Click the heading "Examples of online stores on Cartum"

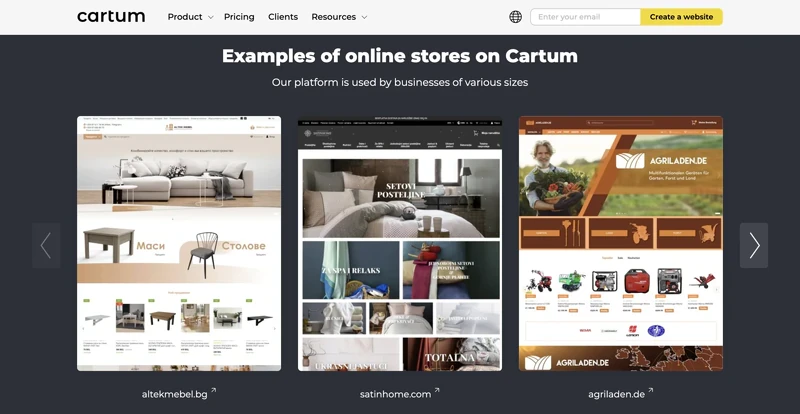point(399,56)
